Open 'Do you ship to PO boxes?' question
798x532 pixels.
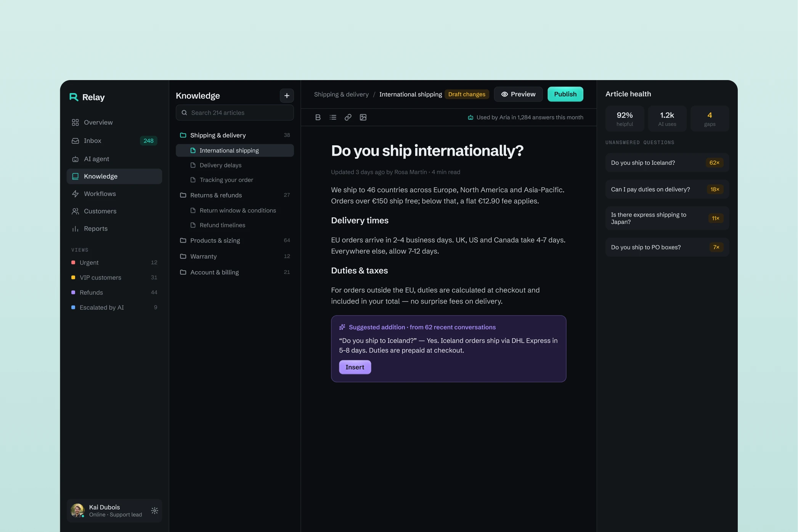pos(667,248)
